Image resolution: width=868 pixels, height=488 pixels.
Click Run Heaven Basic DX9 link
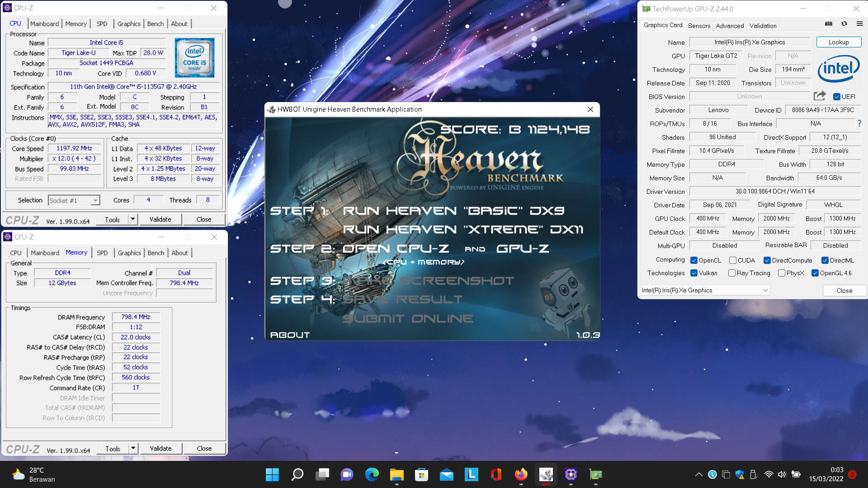click(x=453, y=211)
